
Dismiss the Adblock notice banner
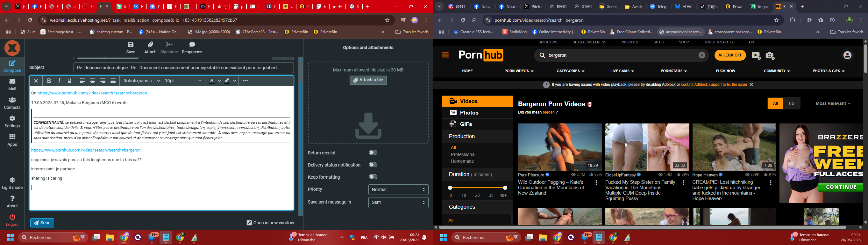[751, 85]
